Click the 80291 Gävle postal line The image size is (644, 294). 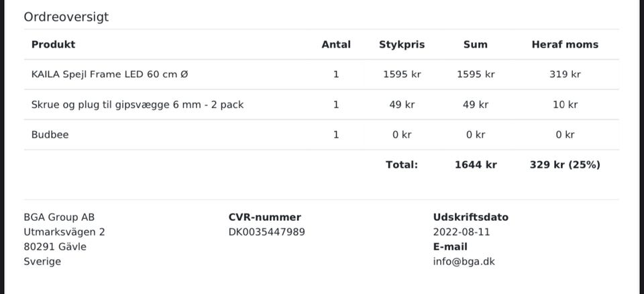(55, 247)
